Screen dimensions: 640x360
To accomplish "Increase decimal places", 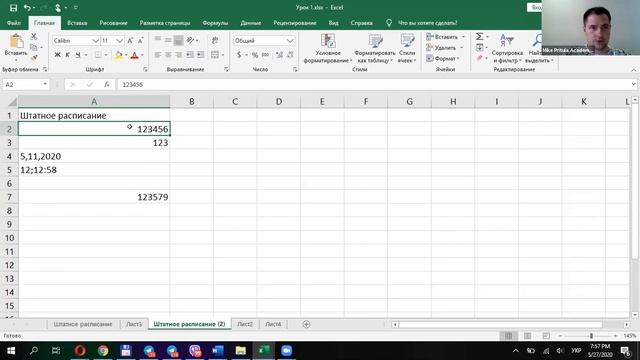I will (x=279, y=55).
